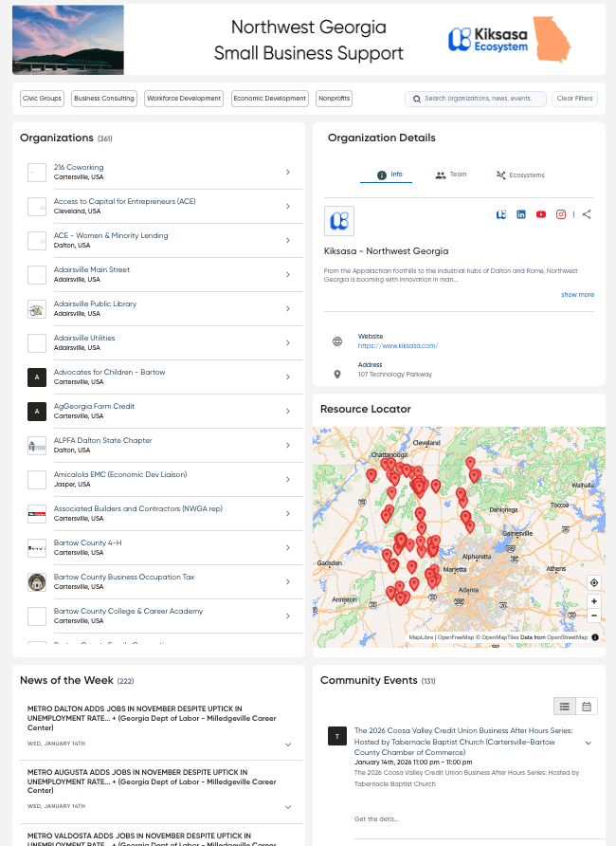The image size is (616, 846).
Task: Zoom out on the Resource Locator map
Action: coord(594,616)
